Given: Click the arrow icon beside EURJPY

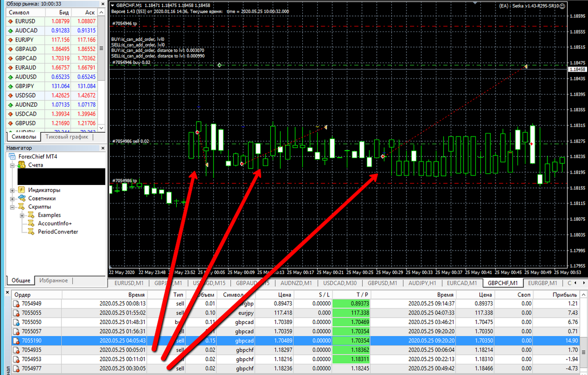Looking at the screenshot, I should pos(11,39).
